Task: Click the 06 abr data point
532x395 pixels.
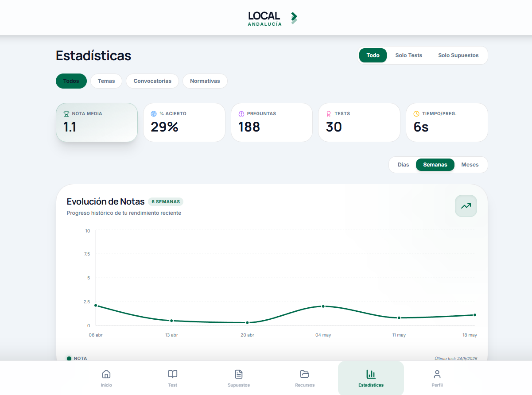Action: (x=96, y=306)
